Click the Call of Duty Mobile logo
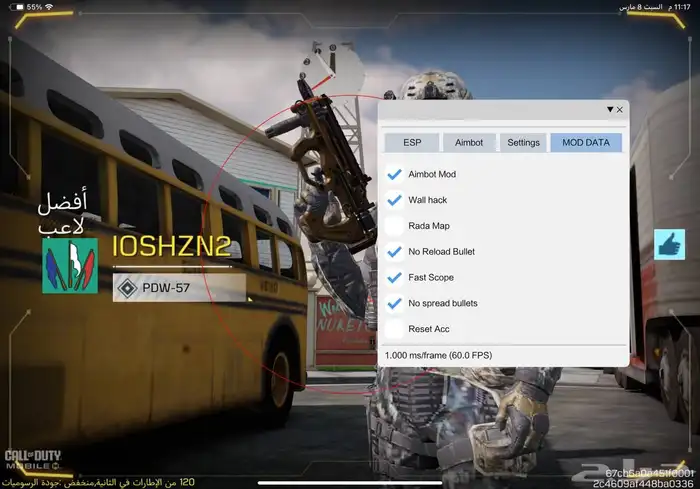The height and width of the screenshot is (489, 700). point(33,460)
